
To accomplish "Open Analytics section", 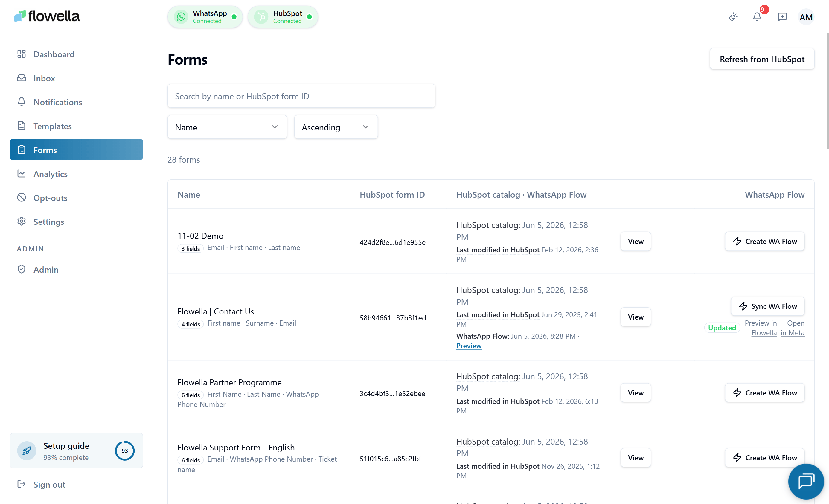I will [x=76, y=173].
